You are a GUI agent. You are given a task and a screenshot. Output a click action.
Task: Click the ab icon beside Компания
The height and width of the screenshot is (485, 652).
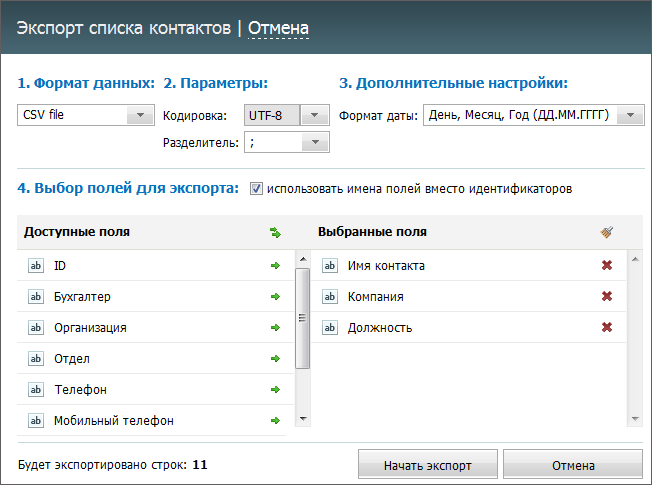[x=330, y=297]
